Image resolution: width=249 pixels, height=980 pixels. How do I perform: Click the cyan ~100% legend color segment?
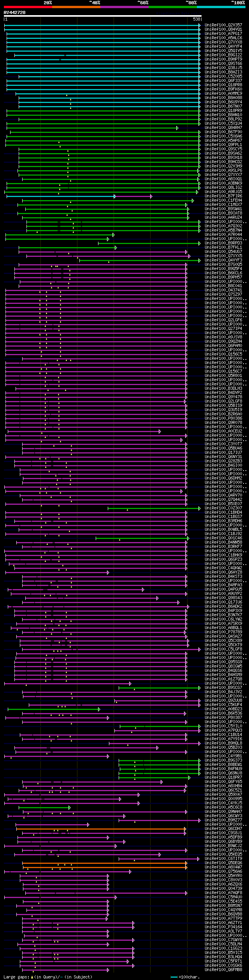(x=221, y=7)
